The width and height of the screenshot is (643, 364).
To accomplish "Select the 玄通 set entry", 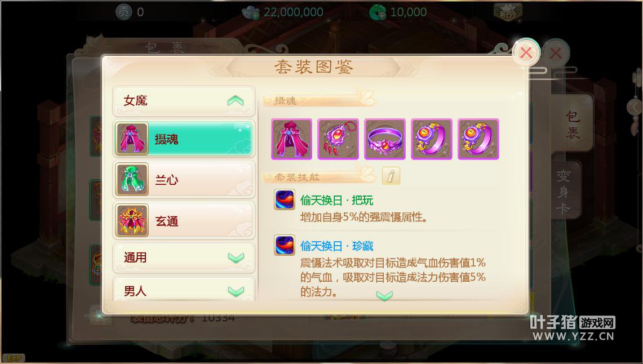I will click(184, 220).
